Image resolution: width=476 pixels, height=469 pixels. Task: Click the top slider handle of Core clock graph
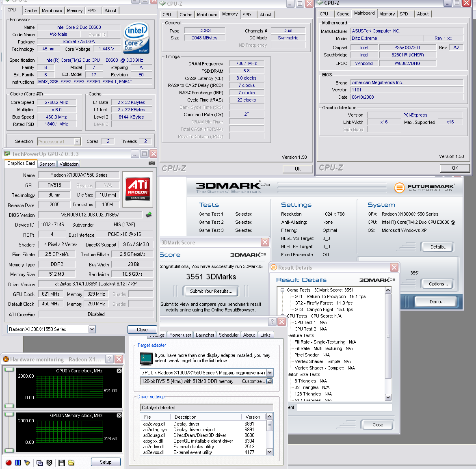coord(9,370)
